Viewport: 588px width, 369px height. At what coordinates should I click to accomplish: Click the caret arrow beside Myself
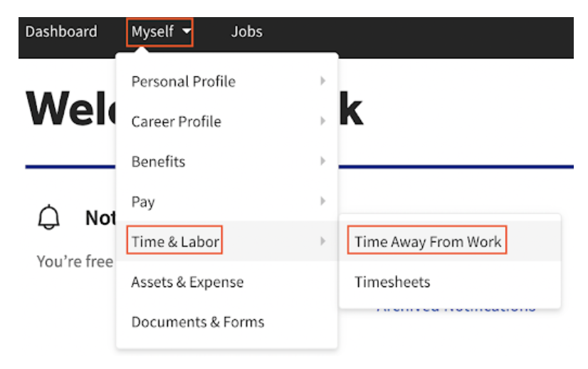tap(186, 32)
